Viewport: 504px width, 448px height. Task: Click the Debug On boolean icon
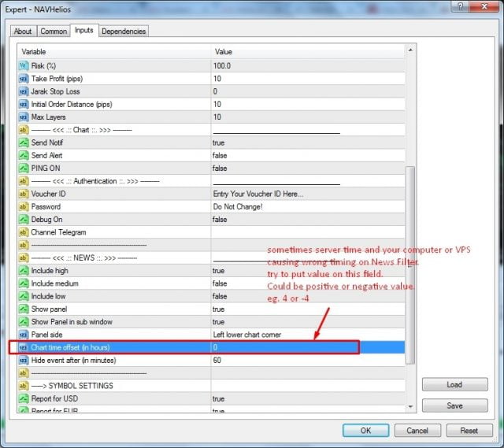(x=24, y=220)
